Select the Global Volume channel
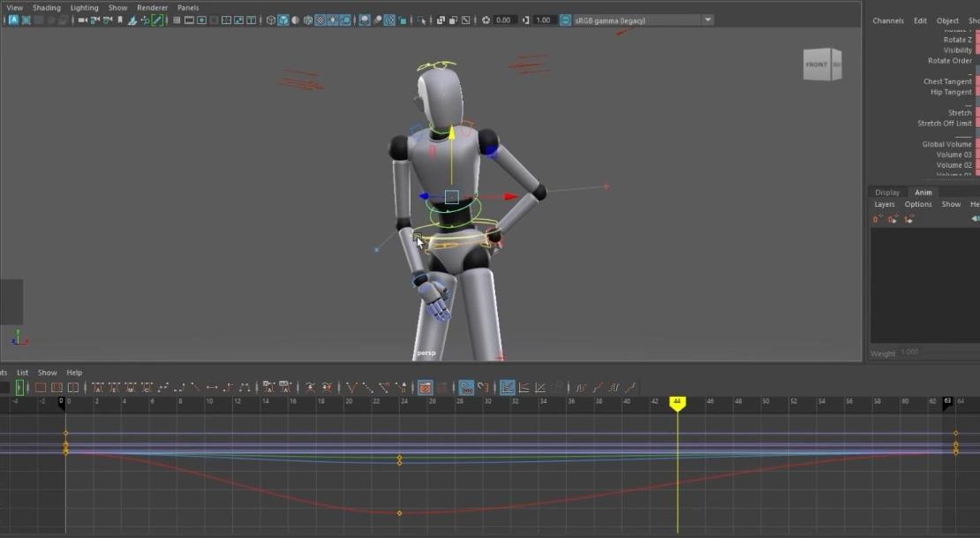 946,144
